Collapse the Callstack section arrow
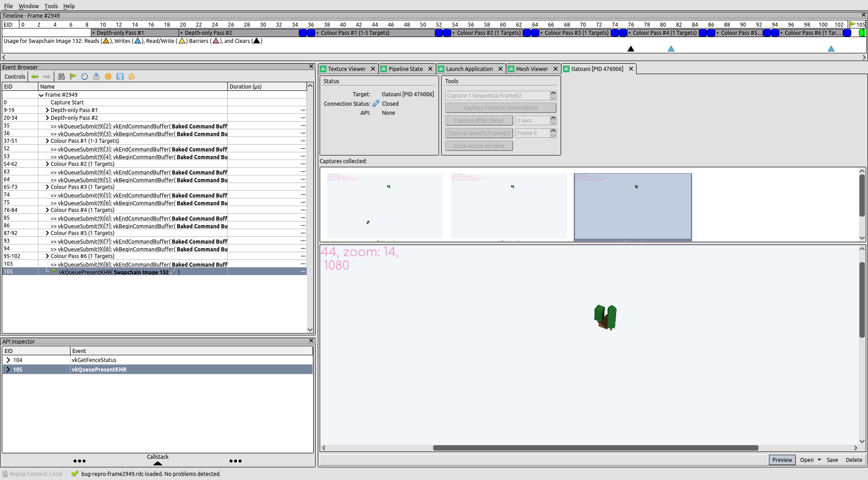Viewport: 868px width, 480px height. (x=157, y=463)
